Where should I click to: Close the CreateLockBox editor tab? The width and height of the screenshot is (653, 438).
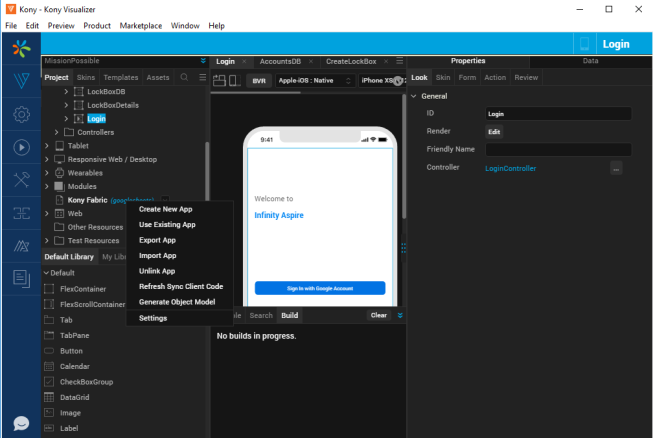386,61
